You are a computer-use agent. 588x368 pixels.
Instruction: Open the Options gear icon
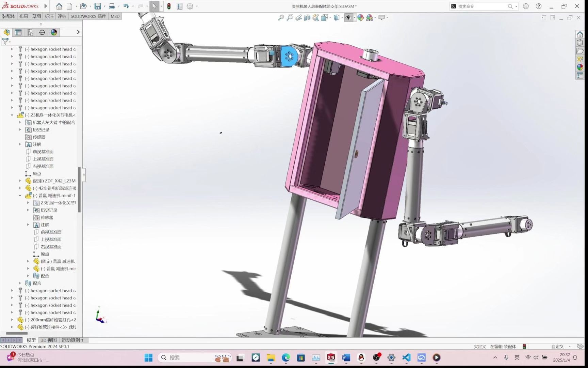[190, 6]
